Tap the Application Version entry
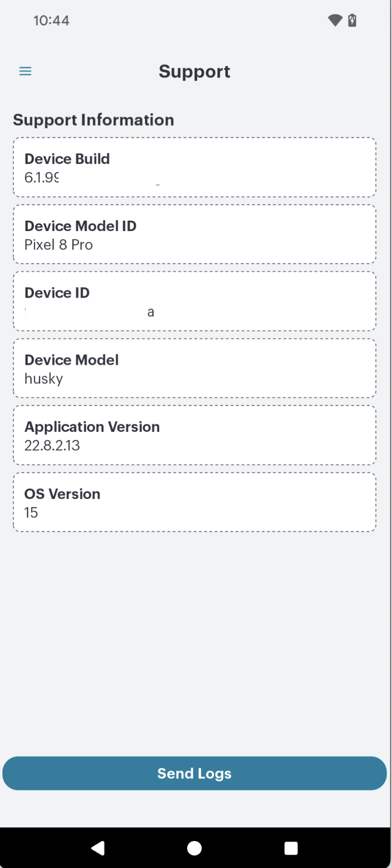 (195, 435)
